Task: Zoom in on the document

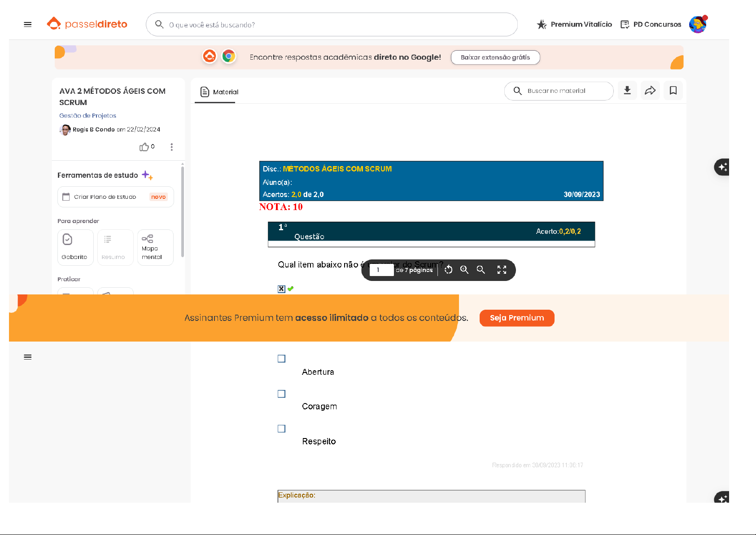Action: tap(464, 270)
